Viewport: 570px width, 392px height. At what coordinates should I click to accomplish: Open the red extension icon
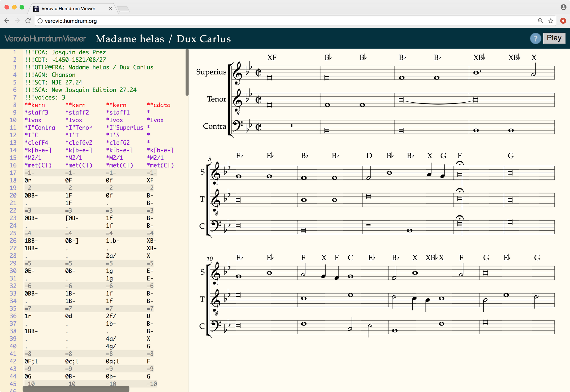(563, 21)
